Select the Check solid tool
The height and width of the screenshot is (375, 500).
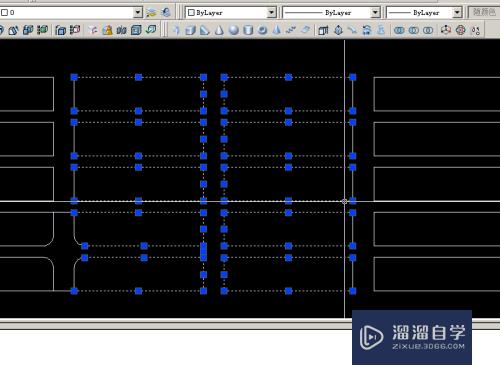tap(151, 30)
